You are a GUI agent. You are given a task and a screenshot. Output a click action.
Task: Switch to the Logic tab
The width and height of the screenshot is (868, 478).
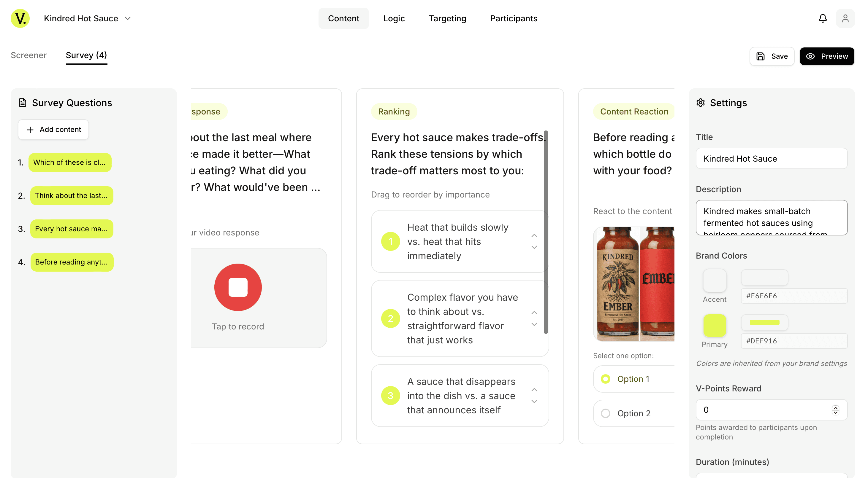394,18
